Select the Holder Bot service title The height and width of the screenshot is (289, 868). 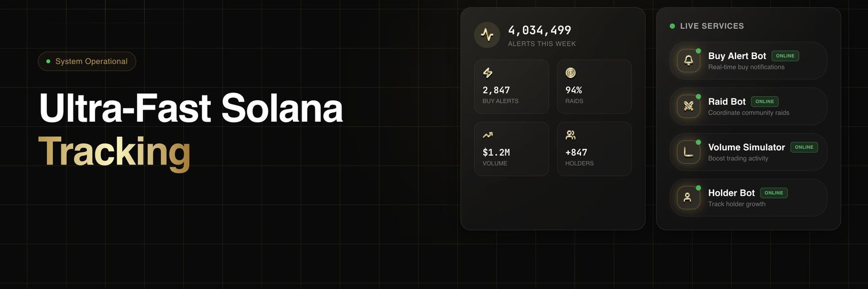[731, 193]
